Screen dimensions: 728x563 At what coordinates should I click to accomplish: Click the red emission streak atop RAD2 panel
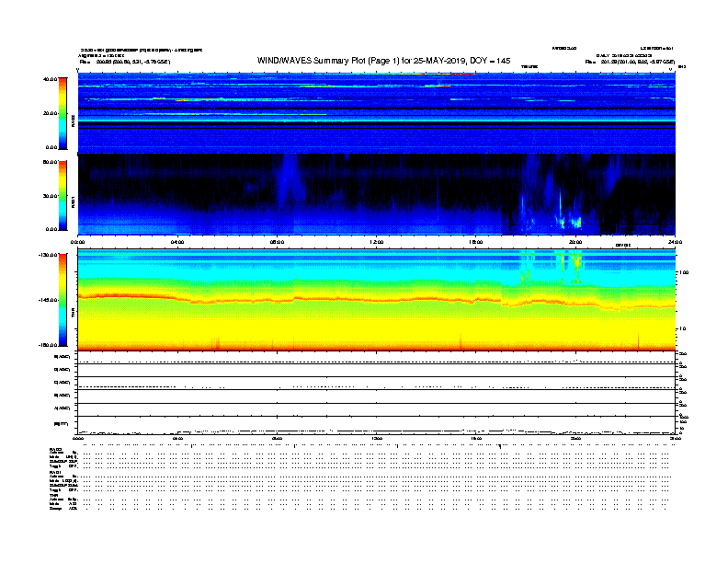462,74
